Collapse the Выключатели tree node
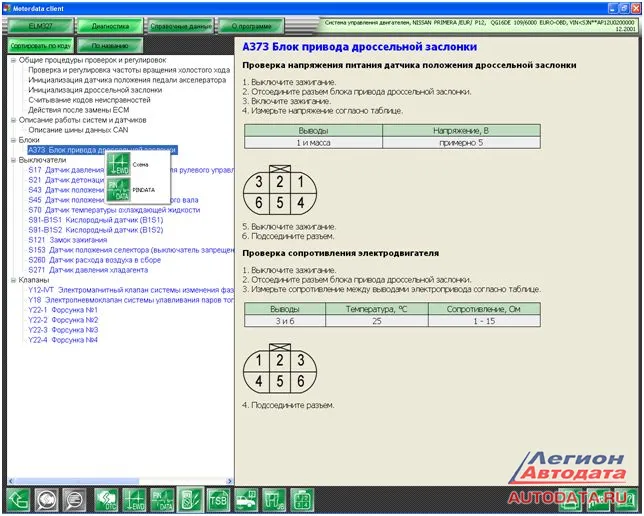This screenshot has width=644, height=516. [13, 160]
